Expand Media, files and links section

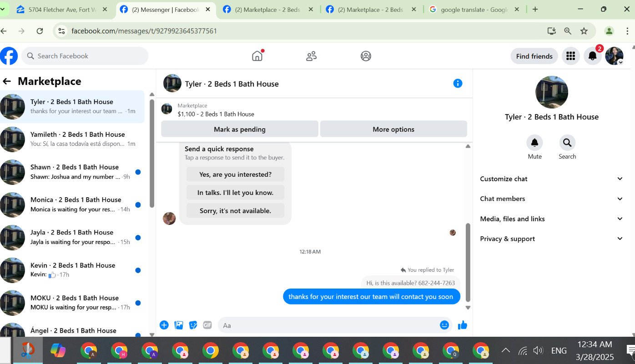tap(551, 219)
